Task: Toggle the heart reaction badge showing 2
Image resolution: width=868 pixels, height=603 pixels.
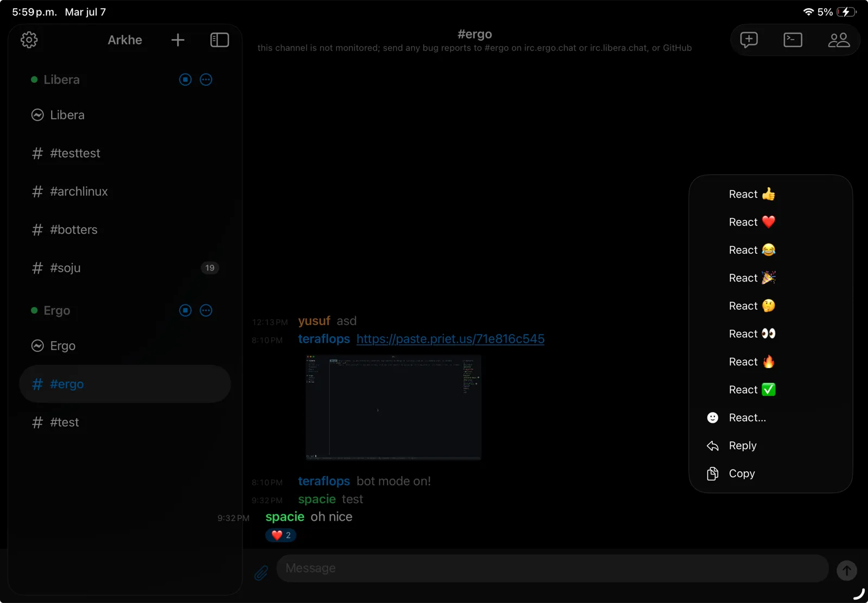Action: (281, 535)
